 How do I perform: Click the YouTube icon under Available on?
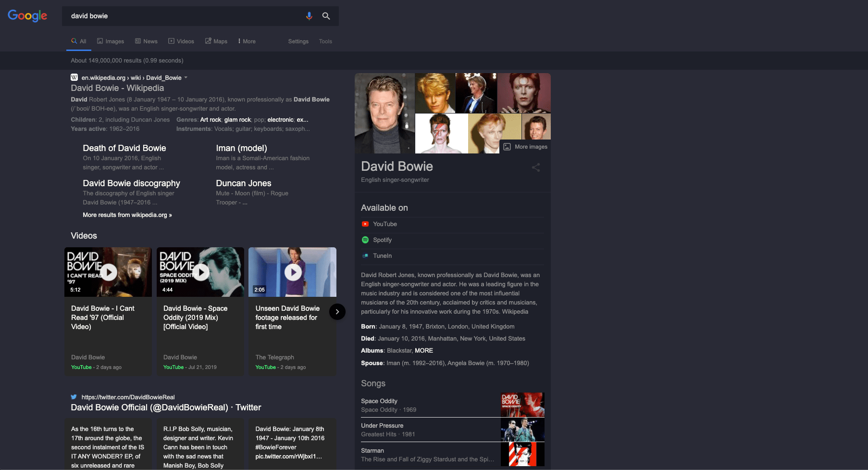pos(365,224)
